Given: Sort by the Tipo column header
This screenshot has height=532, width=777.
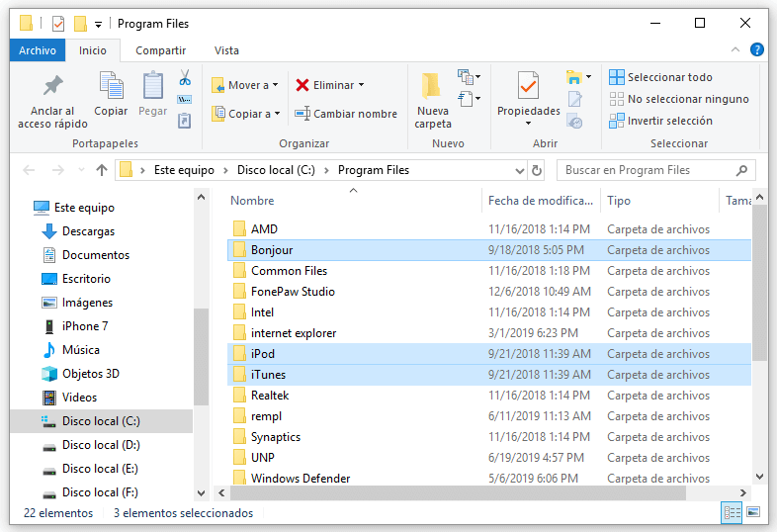Looking at the screenshot, I should point(619,201).
